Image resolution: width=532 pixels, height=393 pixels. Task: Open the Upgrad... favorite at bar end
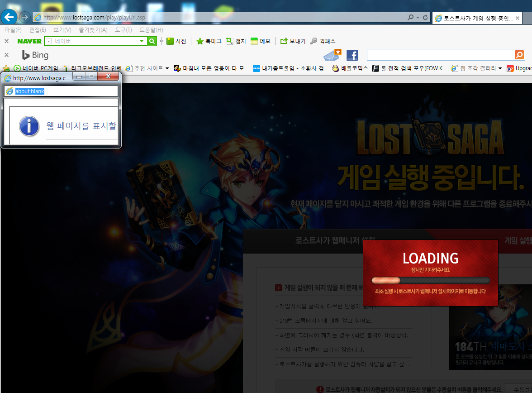click(519, 68)
